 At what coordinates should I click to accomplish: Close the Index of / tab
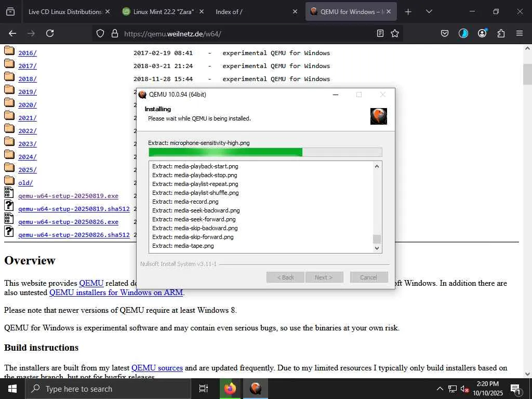click(x=295, y=11)
